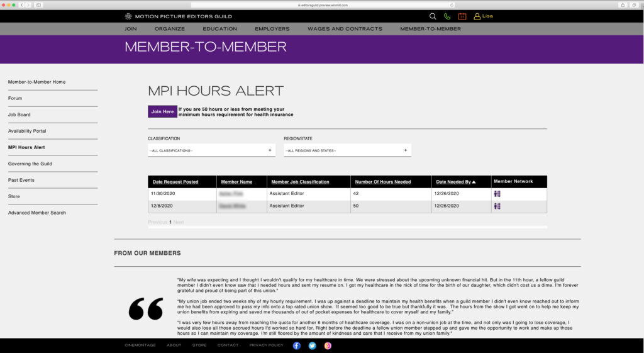The image size is (644, 353).
Task: Sort by Number Of Hours Needed column
Action: click(383, 182)
